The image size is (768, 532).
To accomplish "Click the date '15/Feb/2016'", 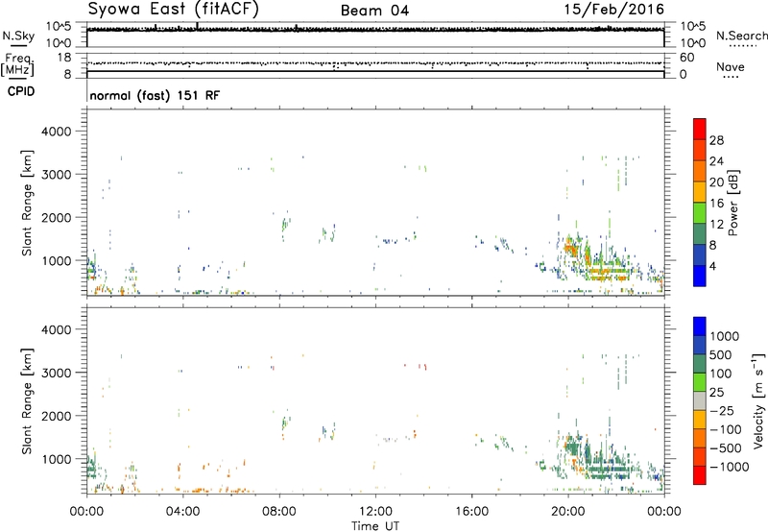I will point(613,10).
